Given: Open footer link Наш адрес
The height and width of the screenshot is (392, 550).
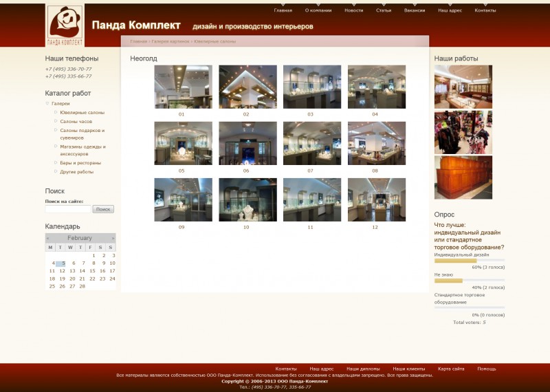Looking at the screenshot, I should pyautogui.click(x=321, y=369).
